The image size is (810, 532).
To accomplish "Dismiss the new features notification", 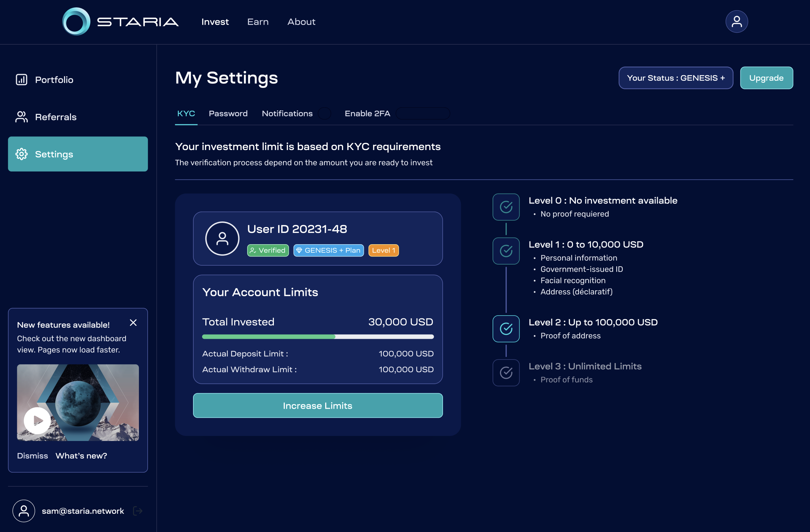I will (33, 455).
